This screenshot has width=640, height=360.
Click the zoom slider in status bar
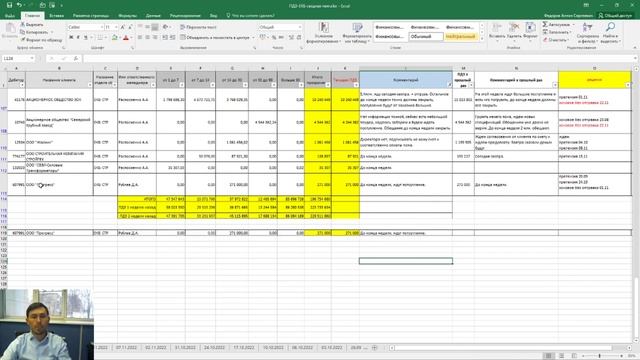pyautogui.click(x=600, y=356)
